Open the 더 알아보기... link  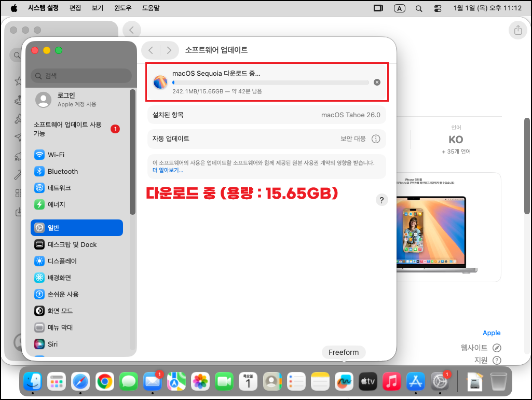pos(168,170)
